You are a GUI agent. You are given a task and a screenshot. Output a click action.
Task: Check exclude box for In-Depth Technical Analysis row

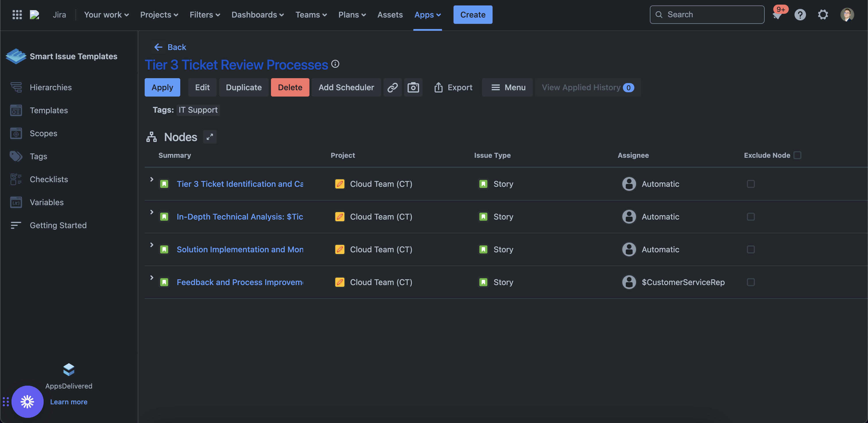pos(750,217)
